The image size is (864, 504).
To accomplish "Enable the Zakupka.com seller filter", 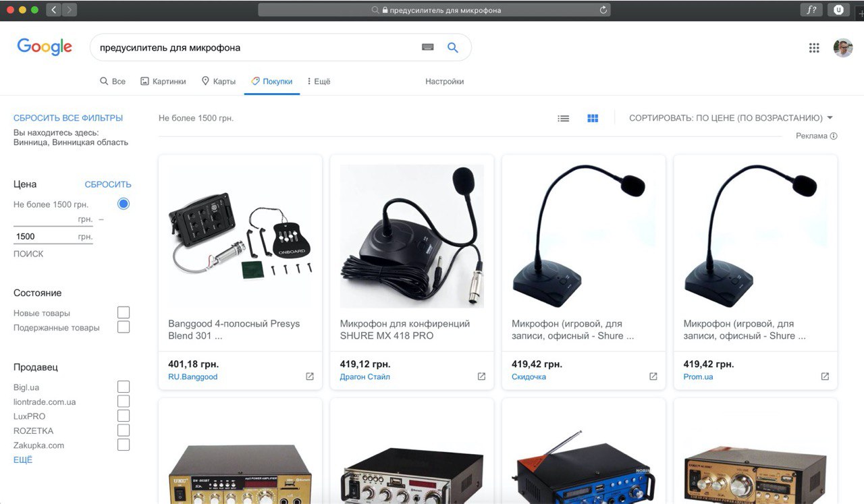I will pos(124,445).
